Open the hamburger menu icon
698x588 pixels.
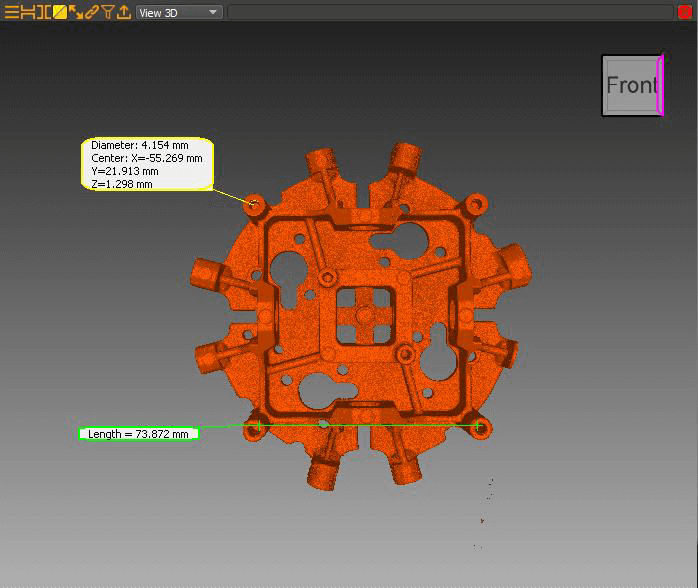click(12, 12)
